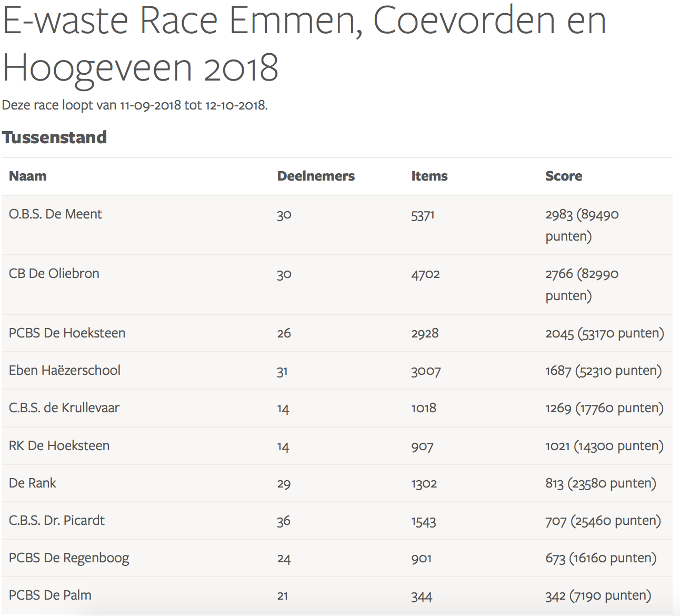Click the Items column header

429,176
